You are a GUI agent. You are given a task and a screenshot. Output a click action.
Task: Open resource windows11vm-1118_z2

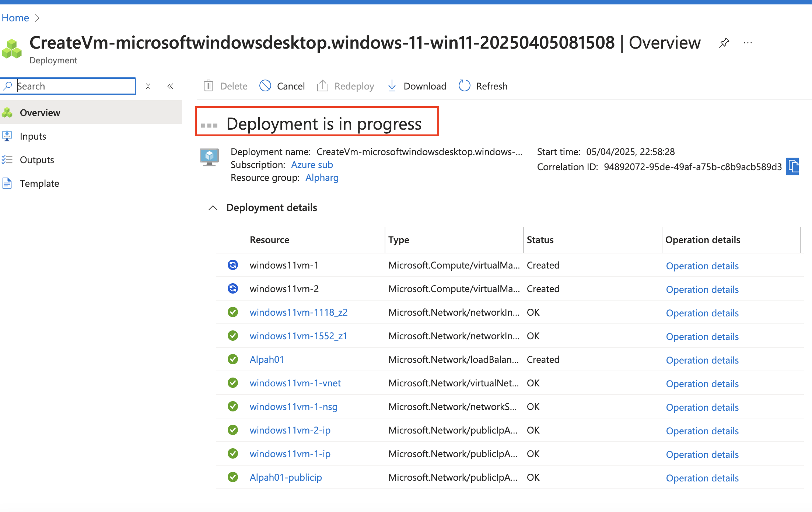(x=298, y=312)
